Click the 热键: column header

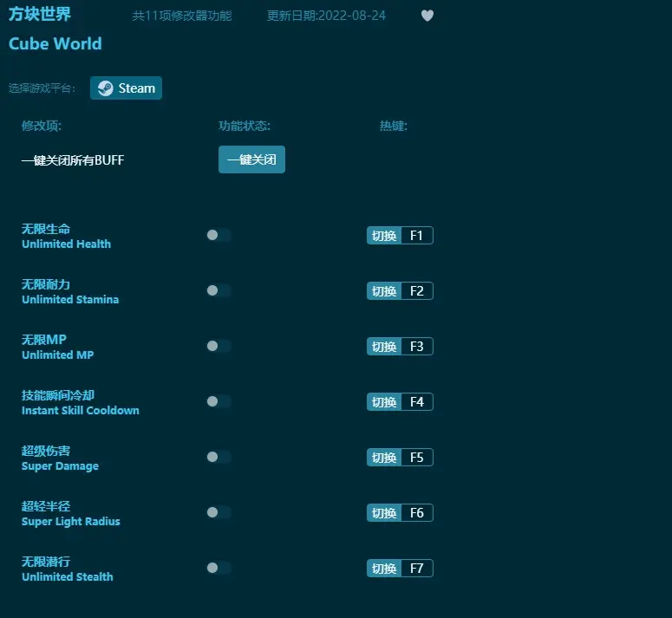click(394, 126)
